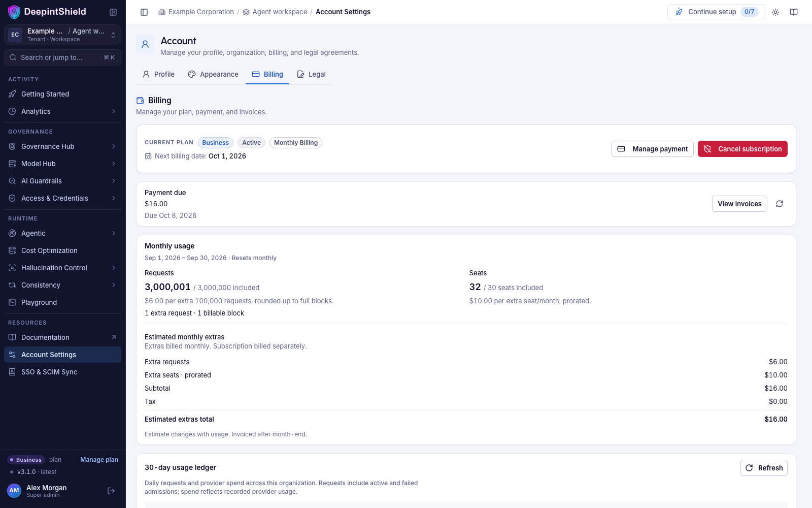This screenshot has width=812, height=508.
Task: Click the Active status badge
Action: click(x=251, y=143)
